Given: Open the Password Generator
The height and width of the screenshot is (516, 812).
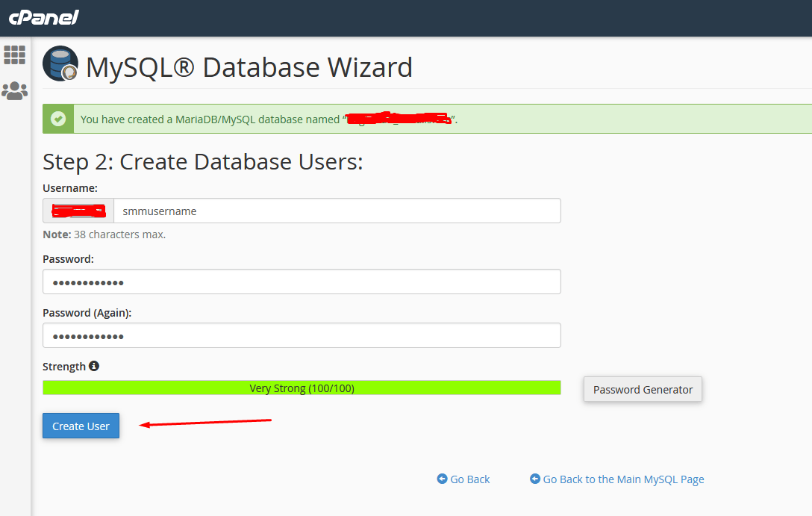Looking at the screenshot, I should click(643, 390).
